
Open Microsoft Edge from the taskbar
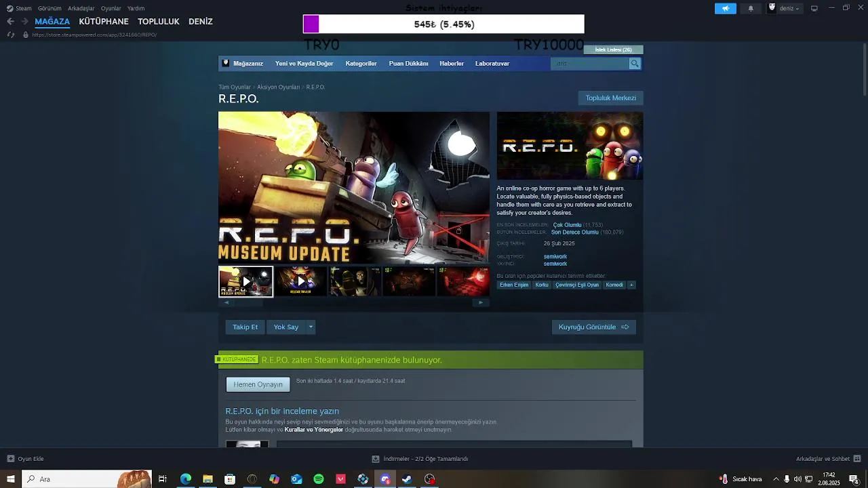tap(185, 479)
